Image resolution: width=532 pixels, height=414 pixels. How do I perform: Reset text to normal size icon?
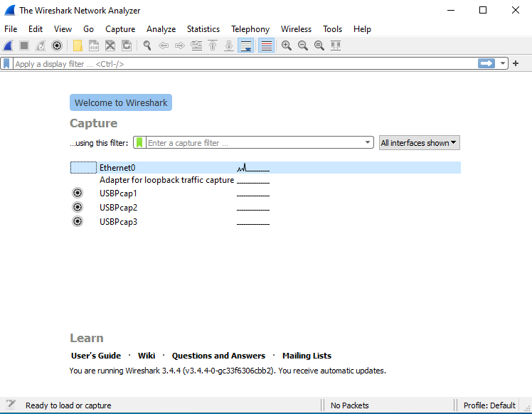(319, 46)
